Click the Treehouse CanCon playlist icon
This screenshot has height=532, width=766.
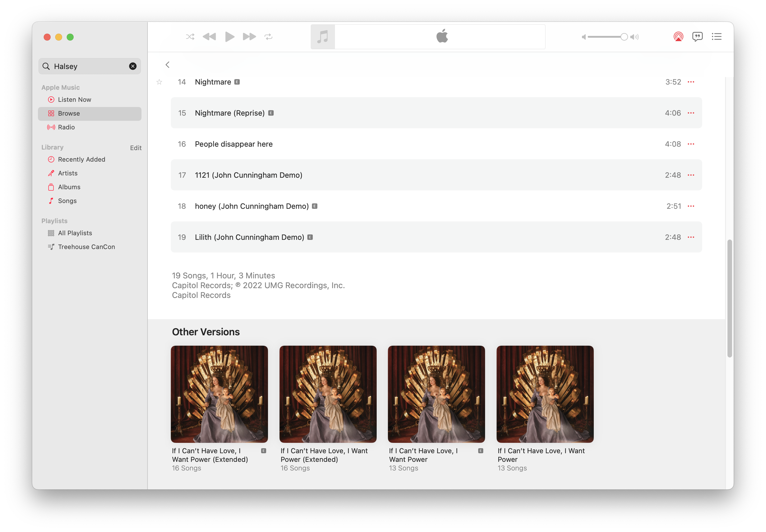[x=51, y=247]
